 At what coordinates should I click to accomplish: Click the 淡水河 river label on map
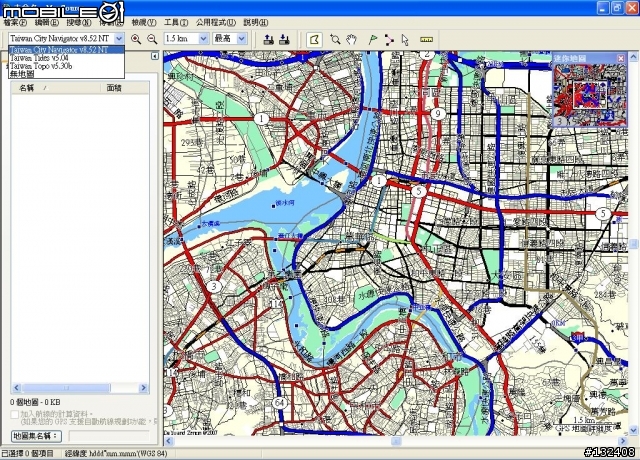tap(285, 203)
